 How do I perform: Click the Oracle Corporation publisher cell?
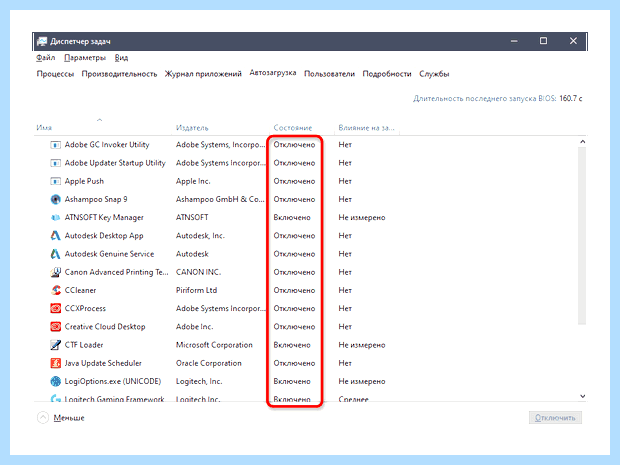click(x=209, y=363)
